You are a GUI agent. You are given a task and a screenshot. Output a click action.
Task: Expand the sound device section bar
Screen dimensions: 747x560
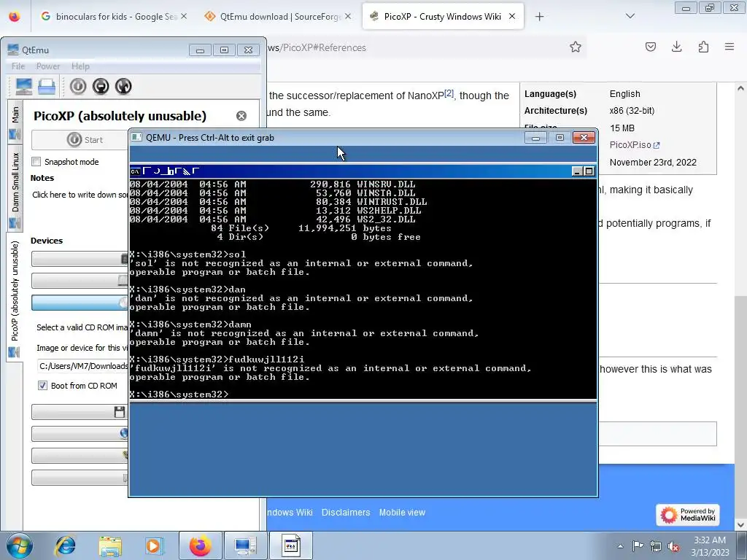[x=80, y=456]
